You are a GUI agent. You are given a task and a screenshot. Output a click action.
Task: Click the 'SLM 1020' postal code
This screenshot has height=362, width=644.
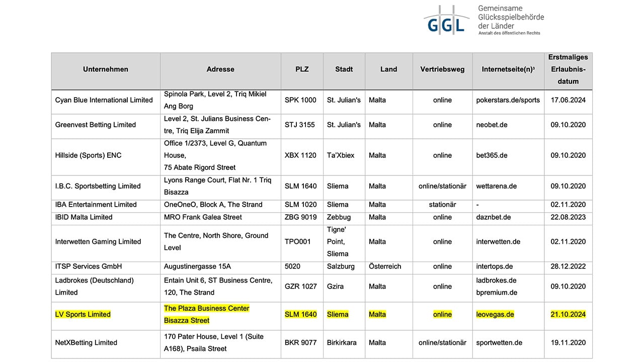(x=301, y=205)
